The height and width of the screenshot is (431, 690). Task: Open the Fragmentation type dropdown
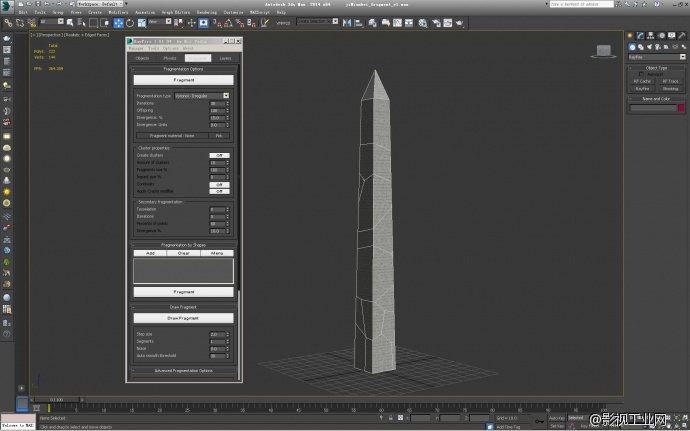pyautogui.click(x=202, y=96)
